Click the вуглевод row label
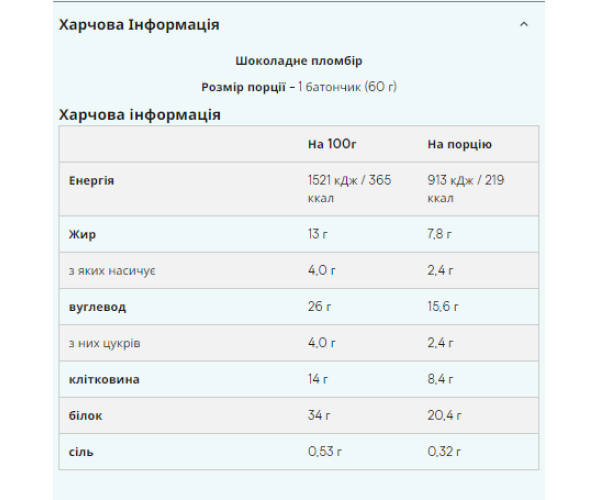This screenshot has width=600, height=500. [x=97, y=306]
